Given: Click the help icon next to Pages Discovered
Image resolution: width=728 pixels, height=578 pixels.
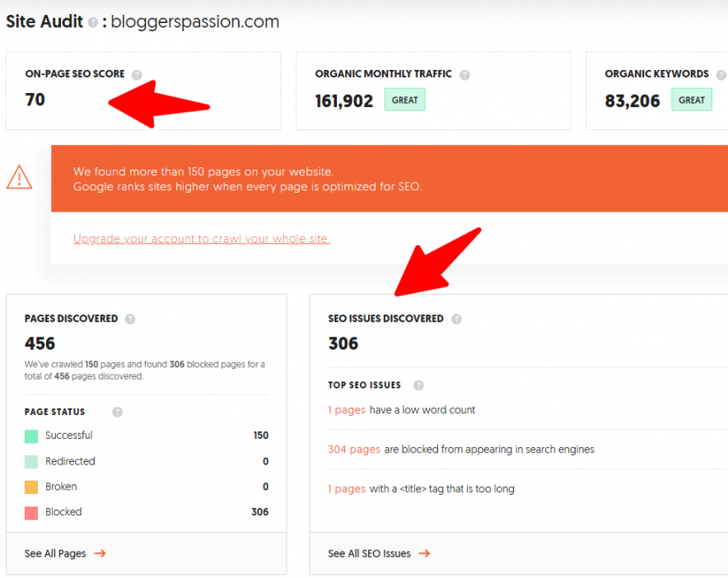Looking at the screenshot, I should coord(130,319).
